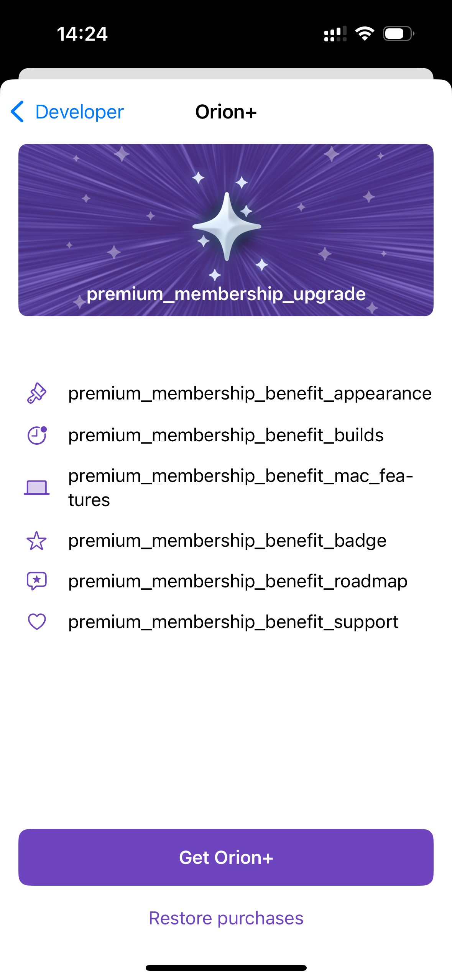The width and height of the screenshot is (452, 980).
Task: Select the premium_membership_benefit_roadmap row text
Action: pyautogui.click(x=238, y=581)
